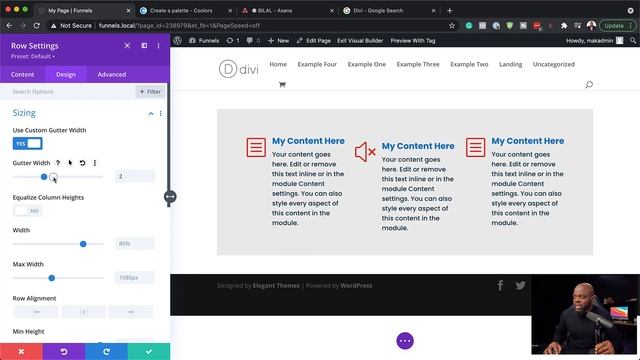
Task: Open Sizing section options menu
Action: (160, 113)
